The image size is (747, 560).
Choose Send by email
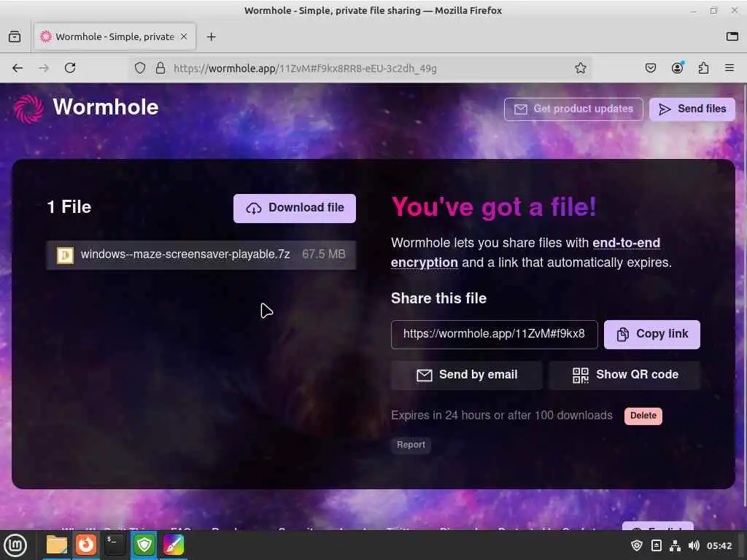[466, 375]
